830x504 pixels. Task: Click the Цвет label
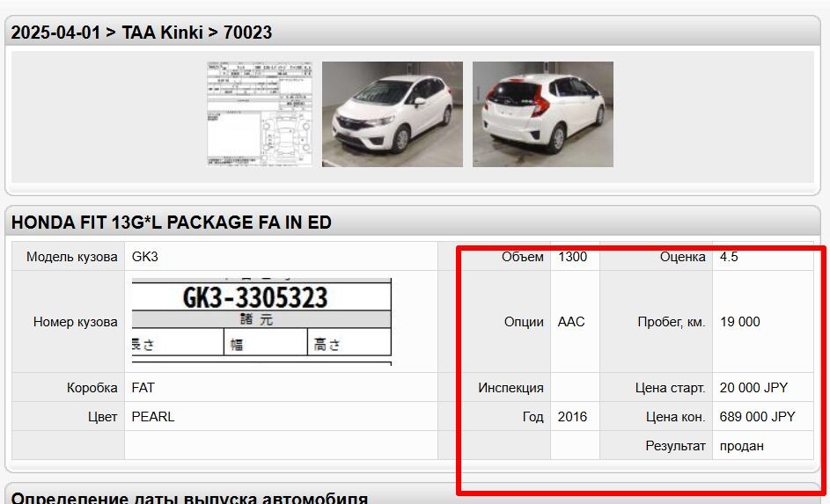pyautogui.click(x=103, y=417)
